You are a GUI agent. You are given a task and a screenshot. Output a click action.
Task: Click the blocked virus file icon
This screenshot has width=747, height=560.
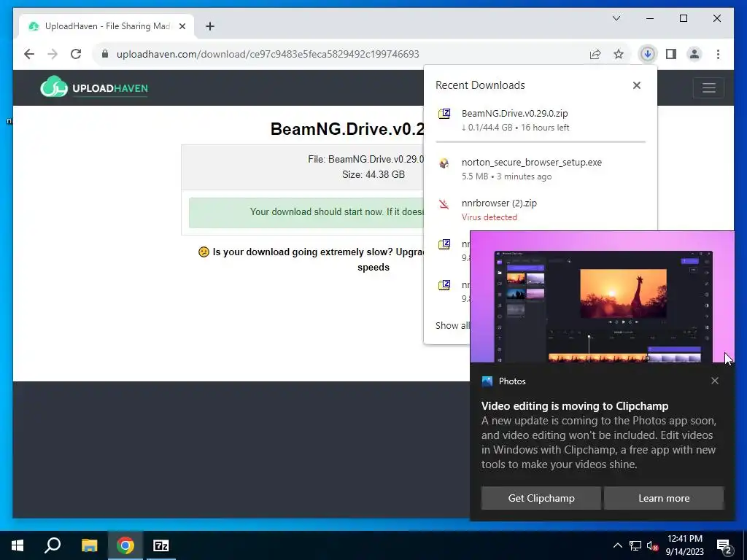444,204
